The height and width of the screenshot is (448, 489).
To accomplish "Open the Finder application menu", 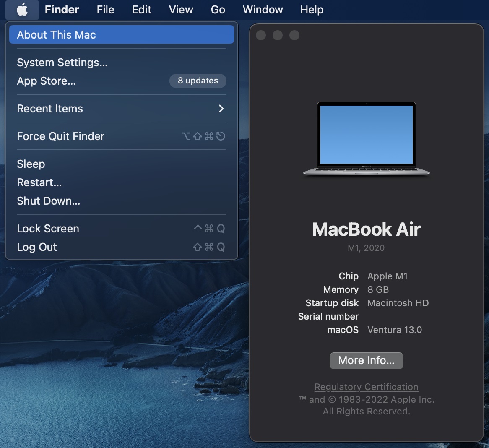I will tap(62, 10).
